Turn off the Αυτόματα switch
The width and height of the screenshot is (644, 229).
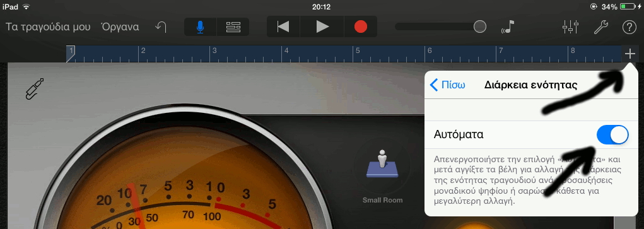(612, 135)
